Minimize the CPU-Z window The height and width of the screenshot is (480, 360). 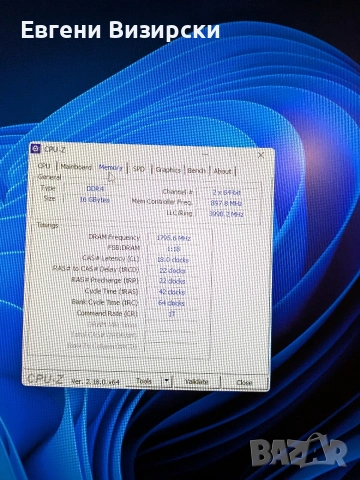coord(205,154)
